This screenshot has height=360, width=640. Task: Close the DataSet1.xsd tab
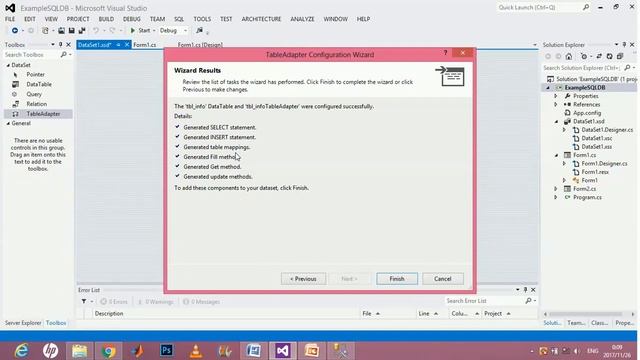point(127,44)
